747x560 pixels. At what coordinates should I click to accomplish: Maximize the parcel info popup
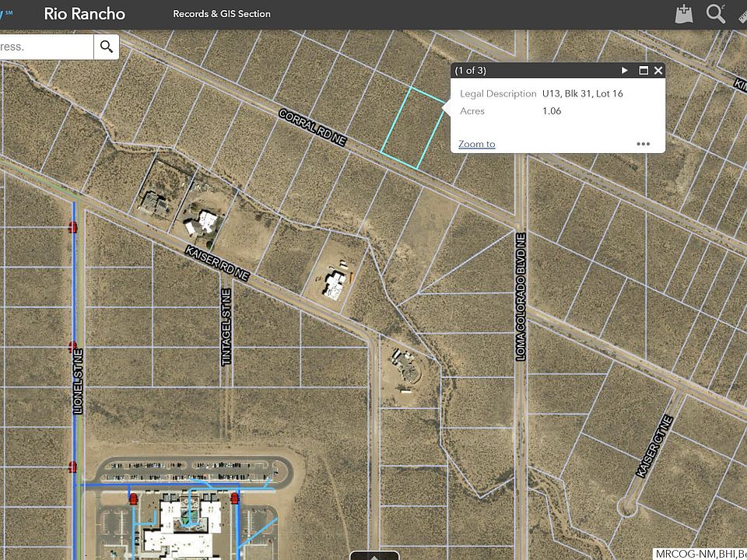644,71
